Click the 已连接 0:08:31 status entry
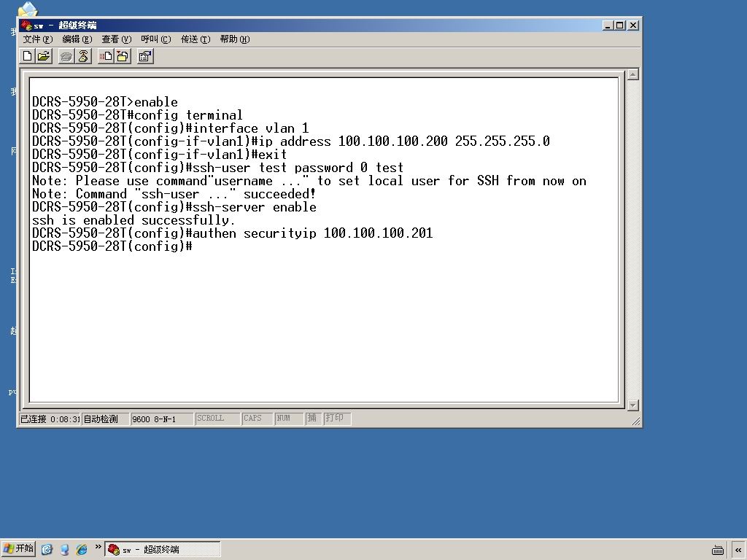 point(50,419)
